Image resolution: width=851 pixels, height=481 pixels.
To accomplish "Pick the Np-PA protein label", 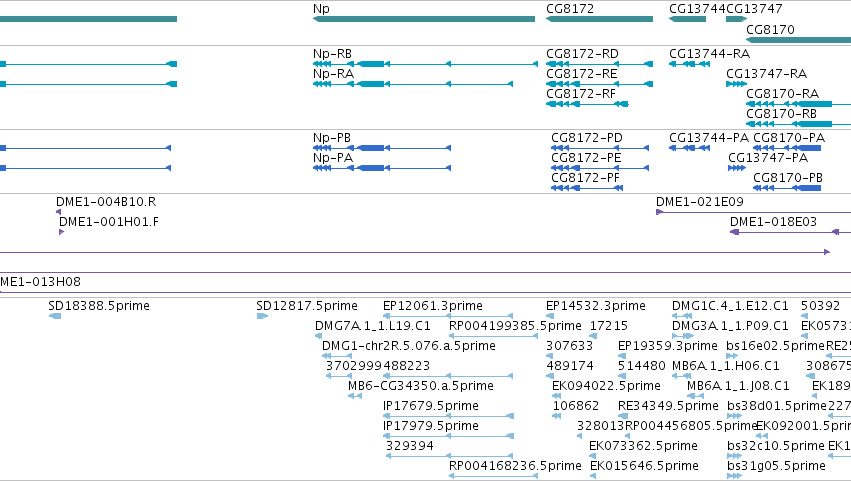I will (x=333, y=158).
